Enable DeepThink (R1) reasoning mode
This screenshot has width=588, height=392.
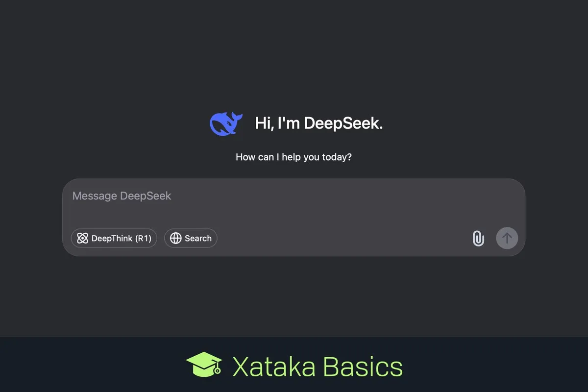(114, 238)
